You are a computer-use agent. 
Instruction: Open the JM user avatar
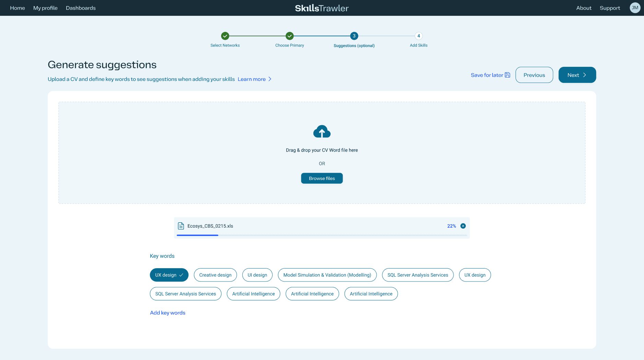click(635, 8)
